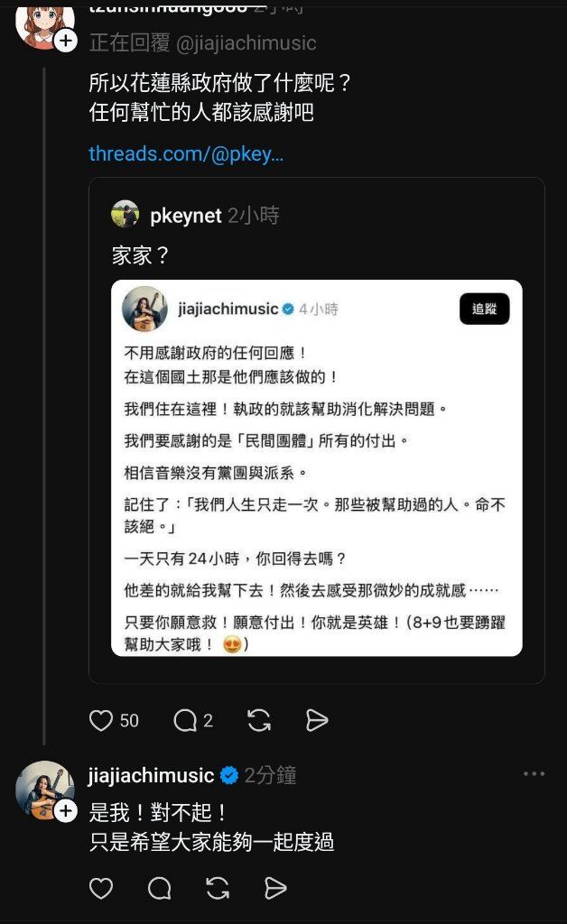The width and height of the screenshot is (567, 924).
Task: Repost the jiajiachimusic reply
Action: (x=218, y=888)
